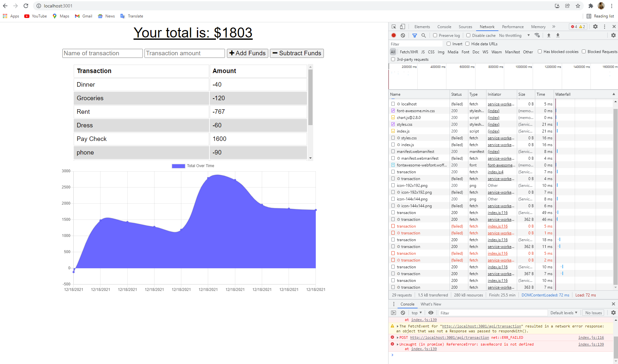This screenshot has height=364, width=618.
Task: Export HAR file via download icon
Action: (x=558, y=35)
